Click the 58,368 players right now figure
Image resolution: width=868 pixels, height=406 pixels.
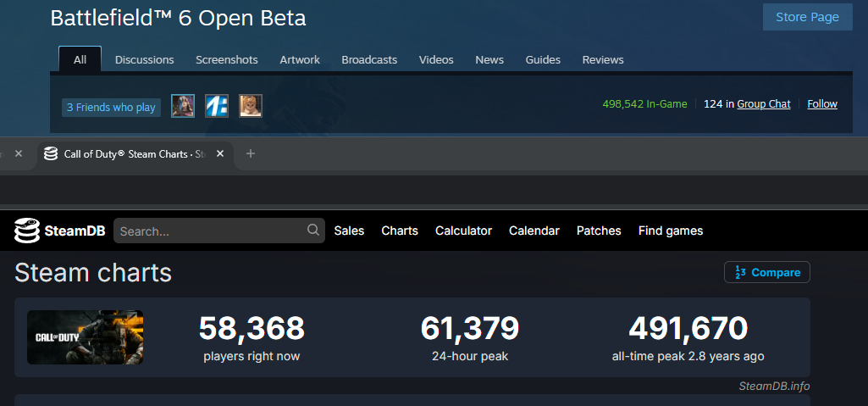click(252, 328)
